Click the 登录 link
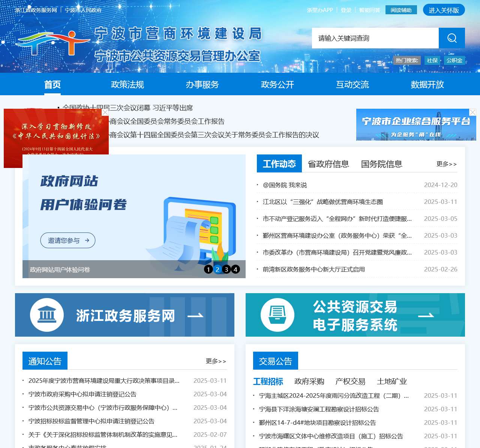Screen dimensions: 480x448 (x=346, y=10)
